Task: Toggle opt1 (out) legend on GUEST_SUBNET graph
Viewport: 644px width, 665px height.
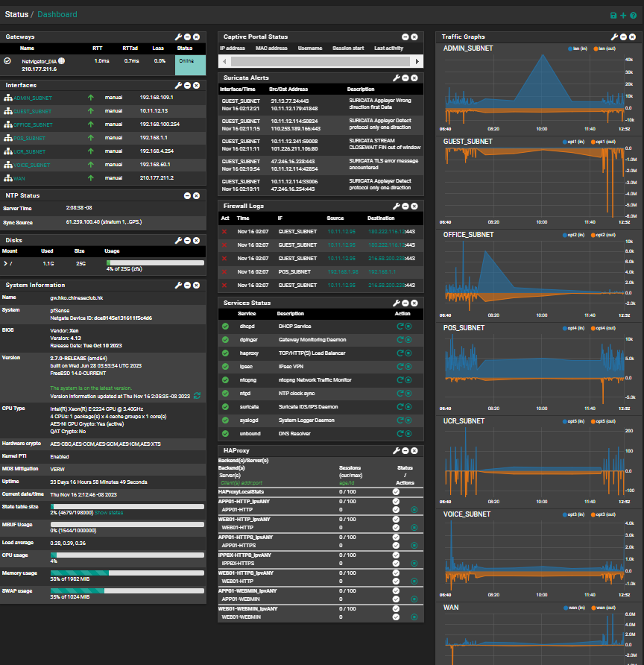Action: coord(604,141)
